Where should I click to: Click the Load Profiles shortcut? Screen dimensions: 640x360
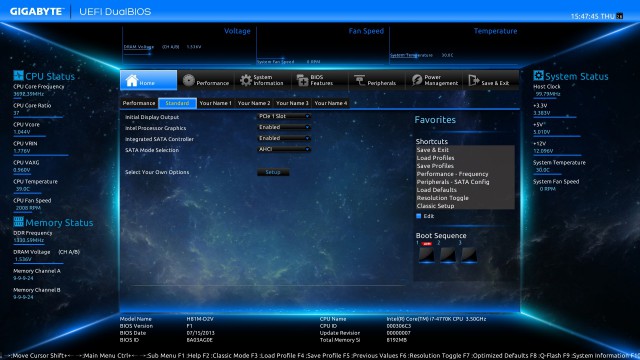(x=436, y=158)
